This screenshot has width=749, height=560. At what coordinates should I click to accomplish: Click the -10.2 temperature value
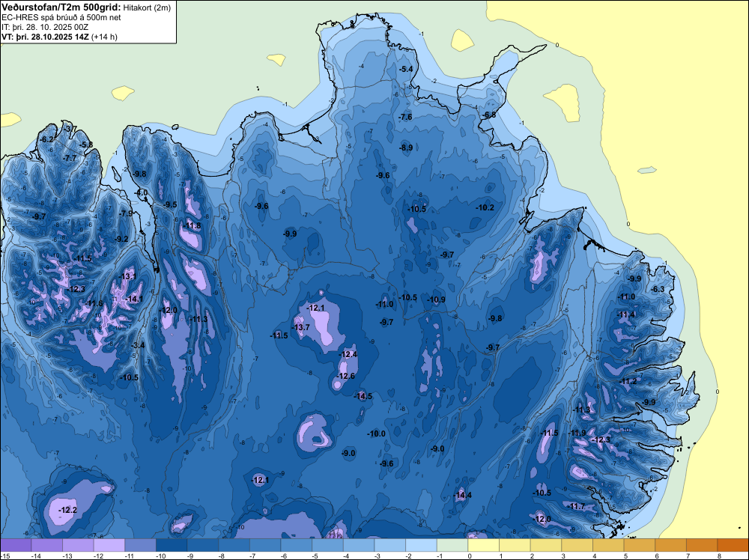click(485, 207)
